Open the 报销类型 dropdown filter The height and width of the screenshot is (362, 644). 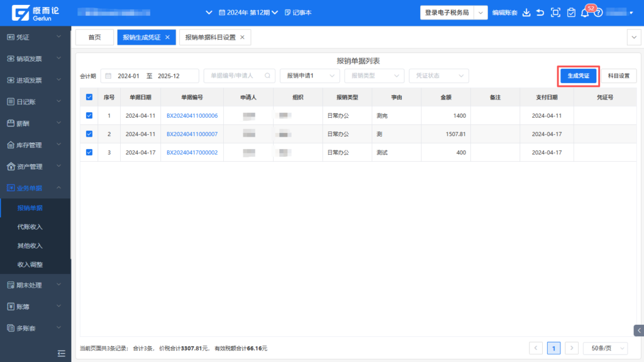tap(374, 76)
